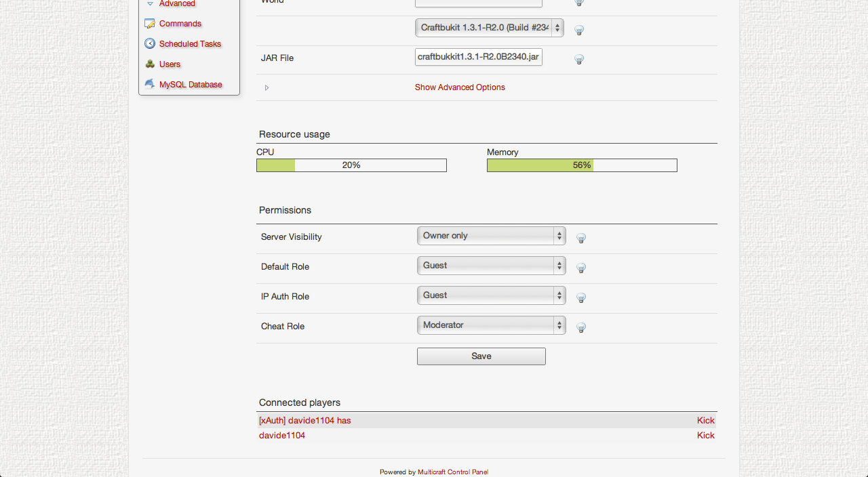Viewport: 868px width, 477px height.
Task: Open Users menu item
Action: [170, 64]
